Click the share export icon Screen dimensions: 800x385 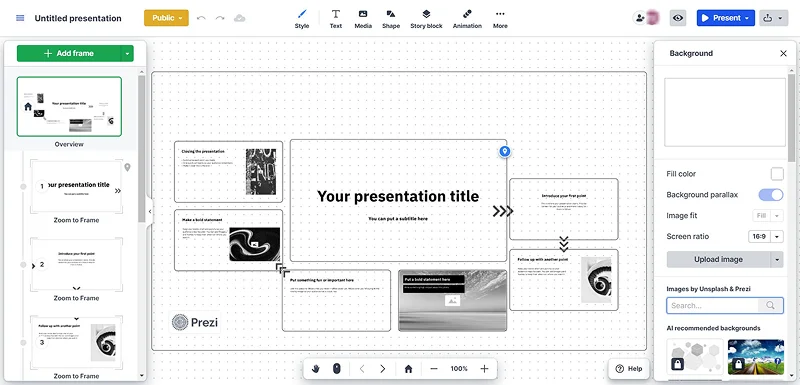click(x=768, y=18)
